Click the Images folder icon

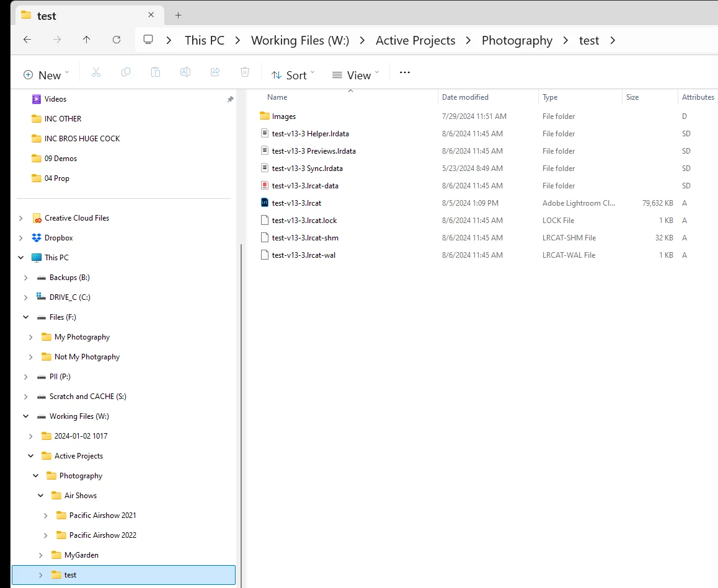pyautogui.click(x=265, y=116)
